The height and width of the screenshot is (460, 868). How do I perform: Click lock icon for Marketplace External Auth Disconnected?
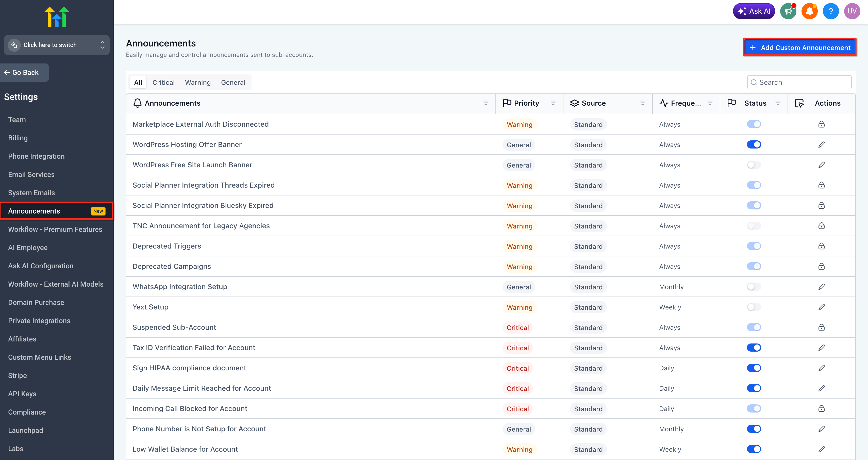point(821,124)
